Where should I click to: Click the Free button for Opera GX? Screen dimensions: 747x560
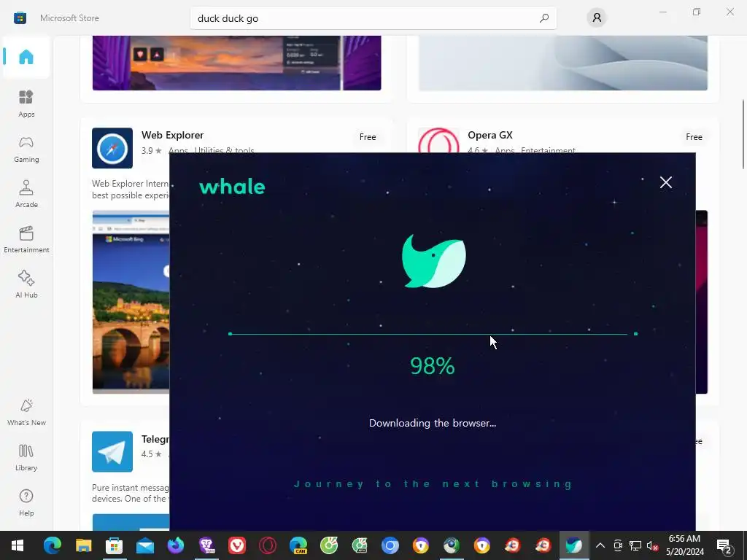(x=694, y=136)
